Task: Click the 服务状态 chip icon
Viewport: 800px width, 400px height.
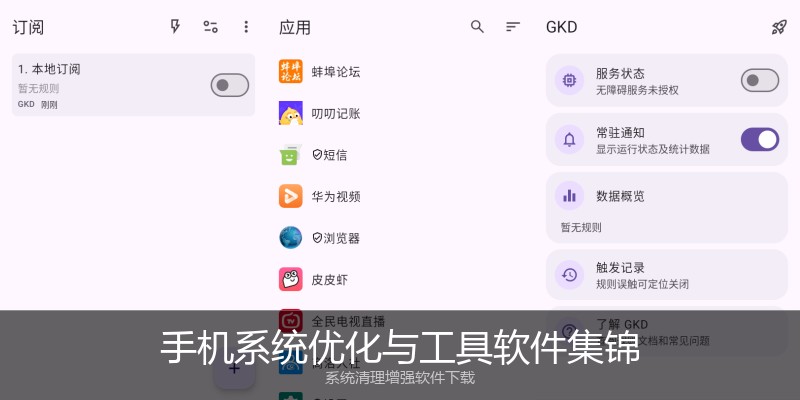Action: (569, 80)
